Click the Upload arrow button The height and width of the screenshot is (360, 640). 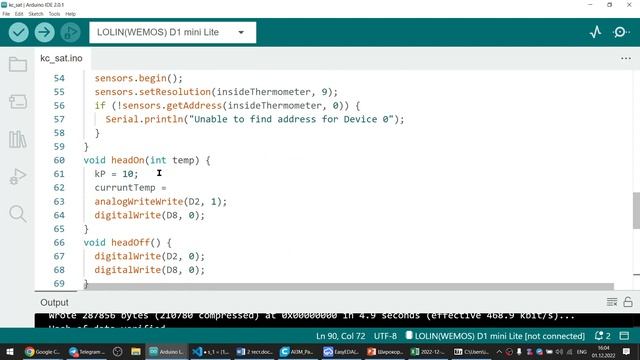(44, 32)
